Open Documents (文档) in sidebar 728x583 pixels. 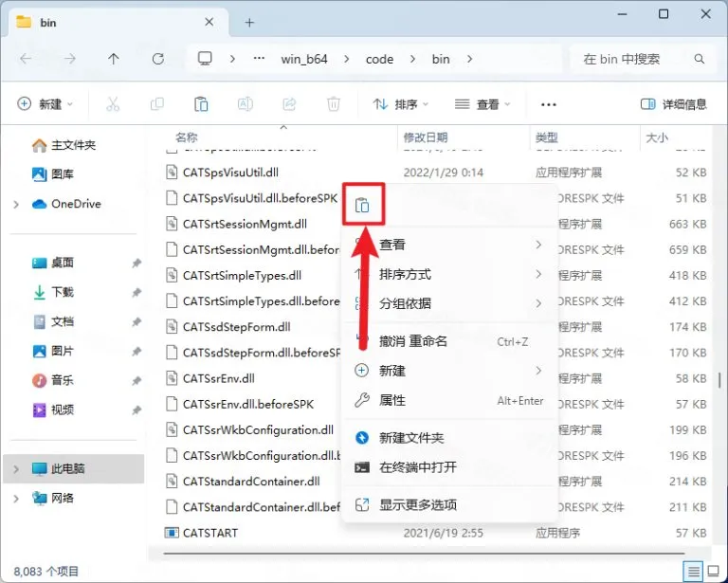pyautogui.click(x=53, y=321)
